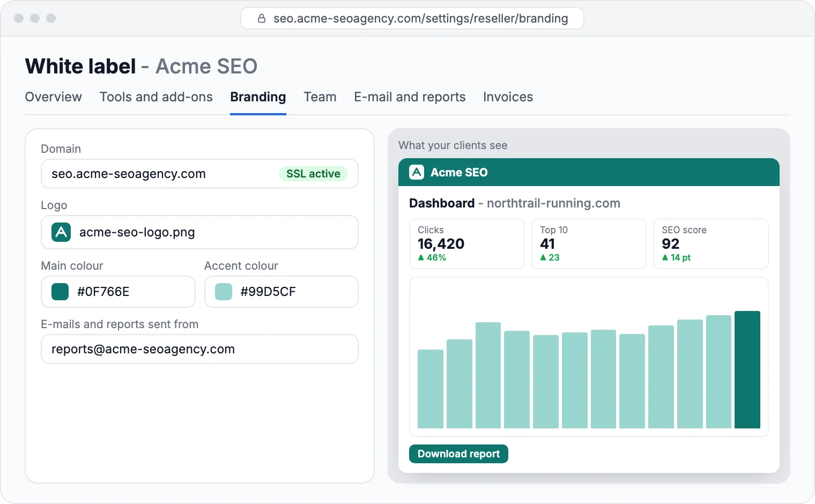Screen dimensions: 815x504
Task: Click the reports@acme-seoagency.com sender field
Action: coord(199,349)
